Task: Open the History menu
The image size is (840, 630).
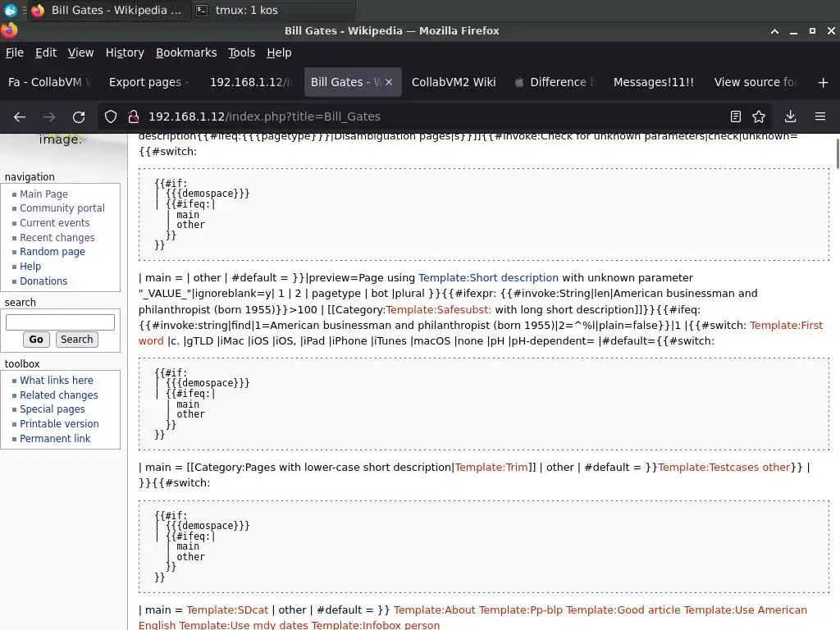Action: pyautogui.click(x=125, y=52)
